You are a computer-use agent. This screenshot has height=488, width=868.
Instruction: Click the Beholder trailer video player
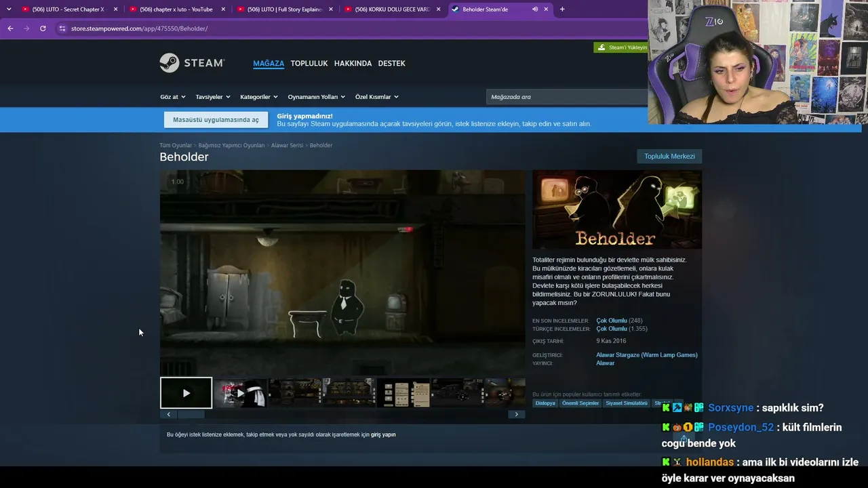[342, 272]
